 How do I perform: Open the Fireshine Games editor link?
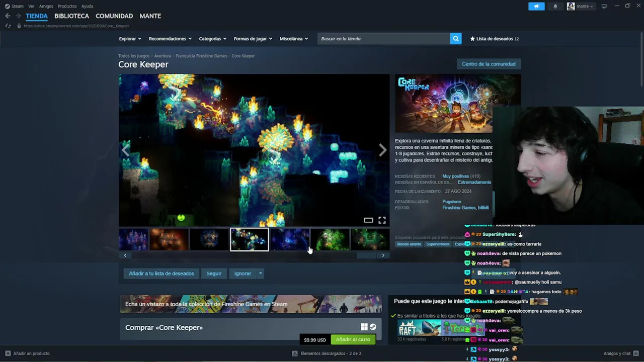(x=459, y=208)
